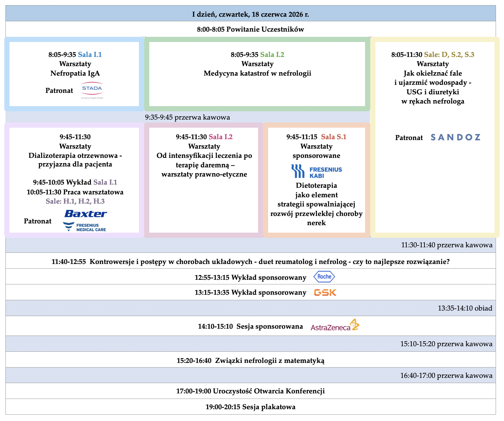Image resolution: width=504 pixels, height=421 pixels.
Task: Select Uroczystość Otwarcia Konferencji row
Action: 251,391
